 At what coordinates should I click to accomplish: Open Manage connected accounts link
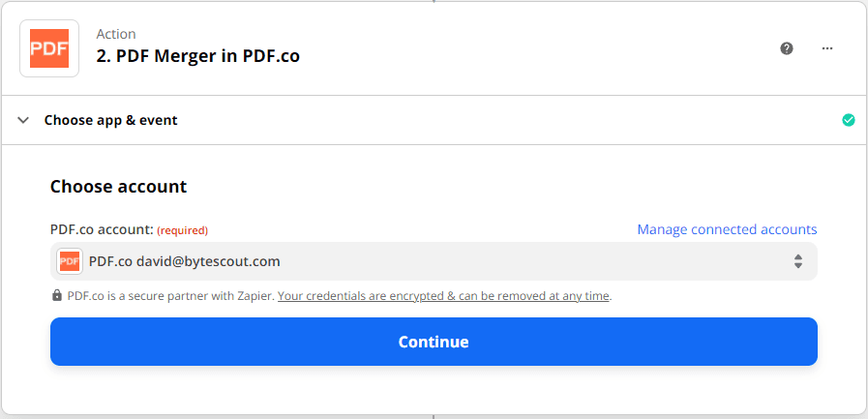[x=727, y=229]
